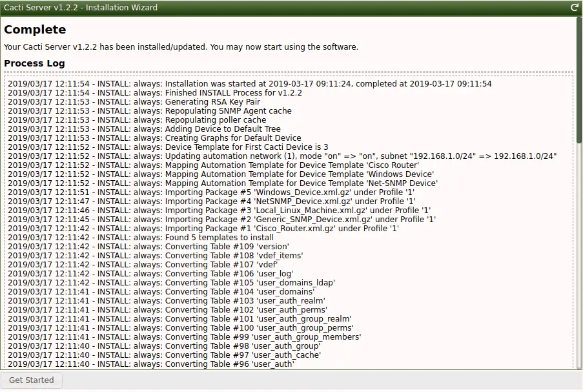Click the Get Started button
This screenshot has width=583, height=392.
pyautogui.click(x=31, y=380)
